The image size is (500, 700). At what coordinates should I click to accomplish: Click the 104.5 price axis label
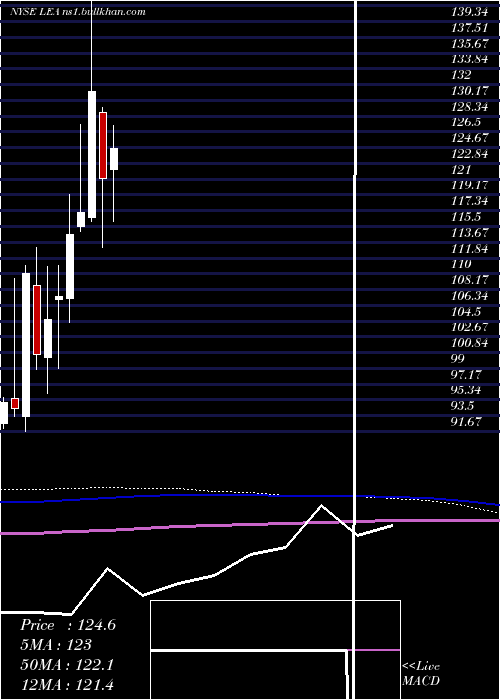click(466, 311)
